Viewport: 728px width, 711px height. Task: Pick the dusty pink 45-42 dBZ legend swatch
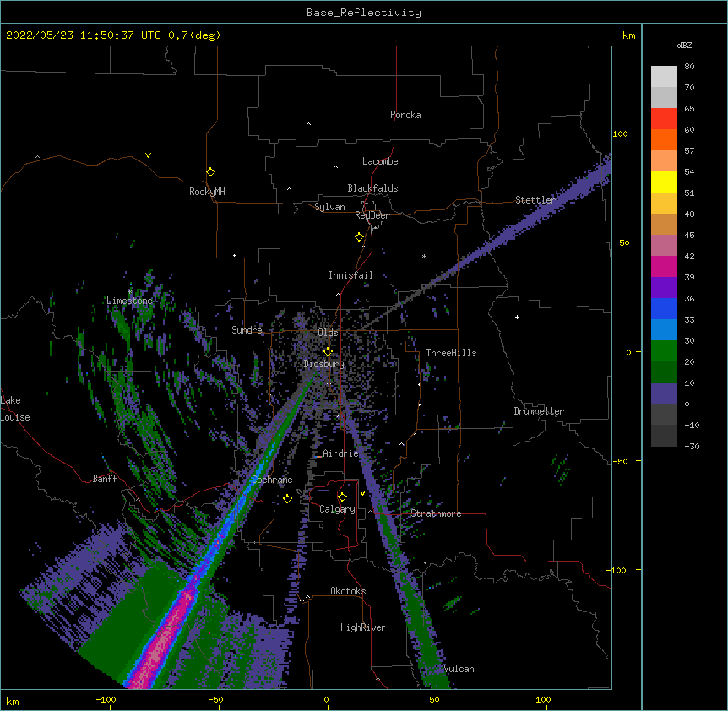[x=664, y=246]
